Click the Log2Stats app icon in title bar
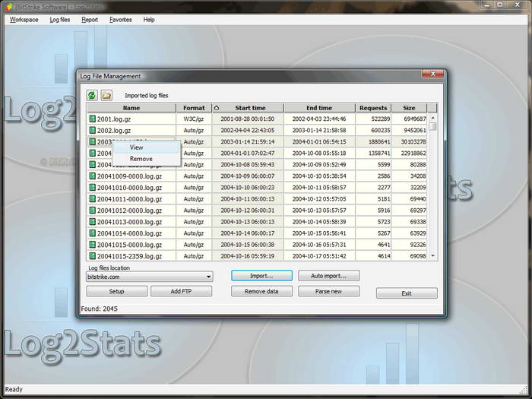This screenshot has width=532, height=399. point(8,6)
